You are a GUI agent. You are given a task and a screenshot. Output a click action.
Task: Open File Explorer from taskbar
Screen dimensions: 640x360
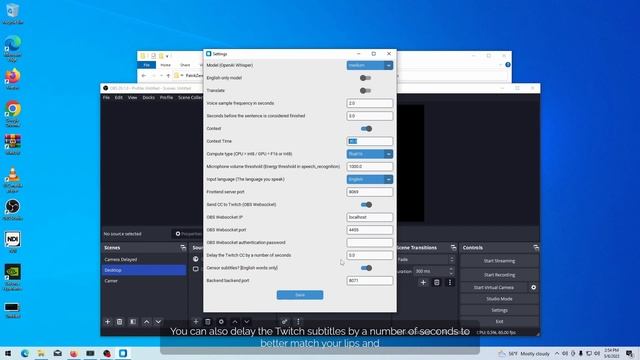point(41,353)
